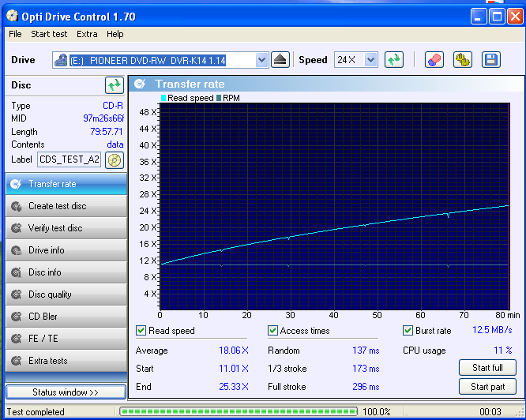
Task: Open the Extra menu
Action: [x=87, y=34]
